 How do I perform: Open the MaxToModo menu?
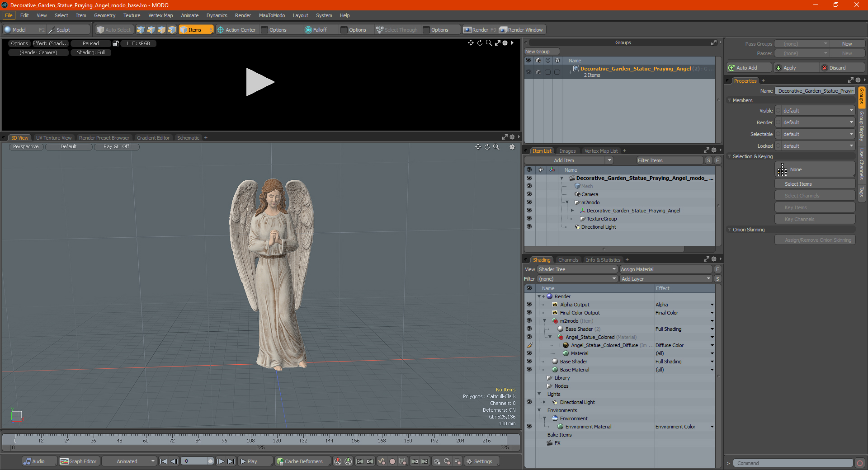pyautogui.click(x=272, y=15)
